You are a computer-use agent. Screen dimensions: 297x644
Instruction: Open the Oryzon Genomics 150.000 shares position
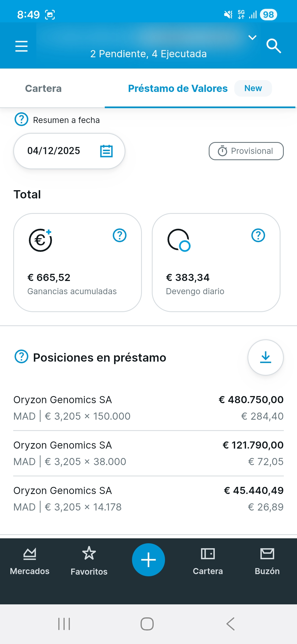coord(148,408)
